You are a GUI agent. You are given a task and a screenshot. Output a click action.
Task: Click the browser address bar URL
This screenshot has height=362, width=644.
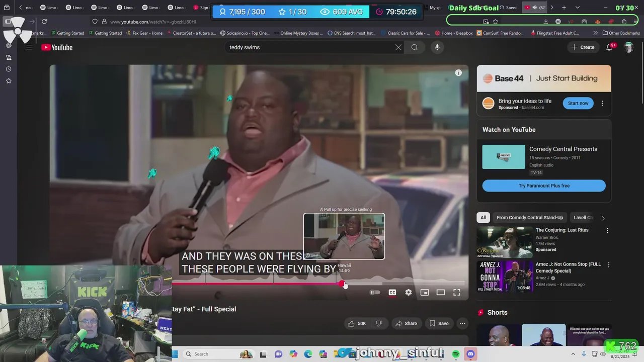coord(153,22)
